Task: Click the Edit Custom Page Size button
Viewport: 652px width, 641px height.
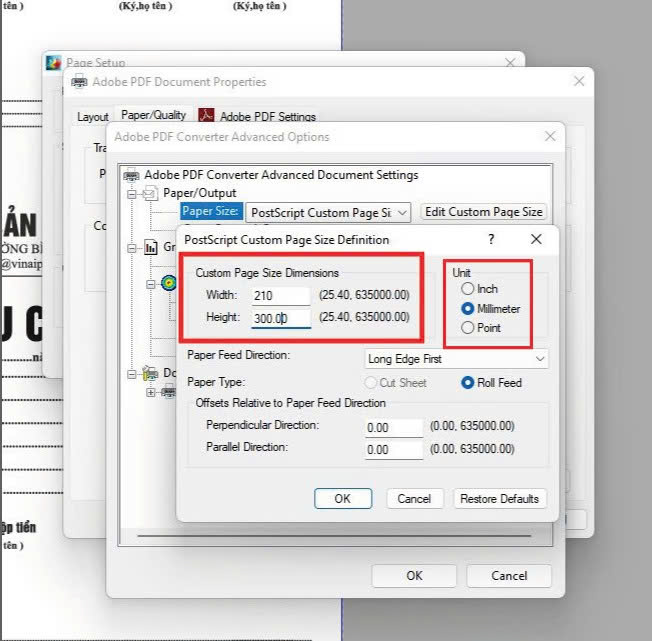Action: click(484, 212)
